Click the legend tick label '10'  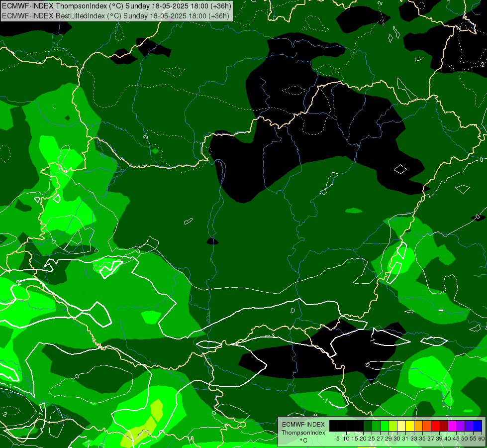point(346,439)
